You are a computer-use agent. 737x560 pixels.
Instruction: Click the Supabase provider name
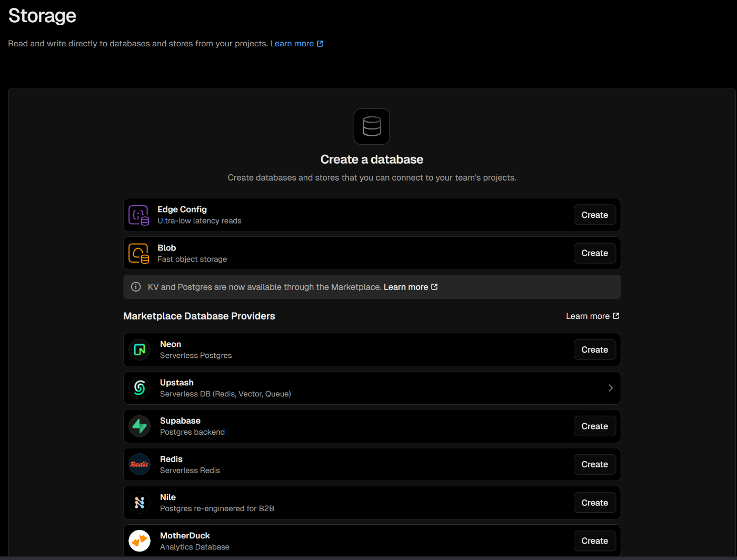(x=180, y=421)
